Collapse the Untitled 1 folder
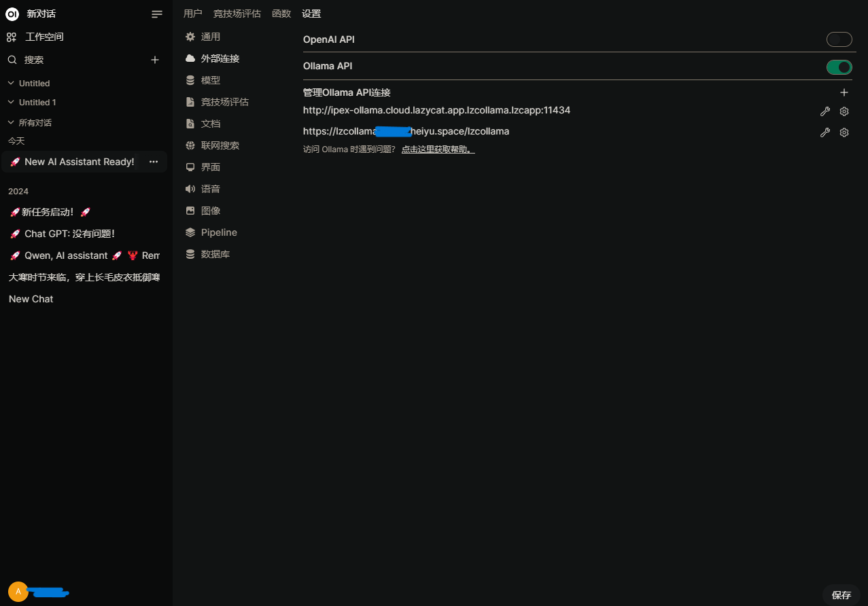Viewport: 868px width, 606px height. [x=32, y=102]
